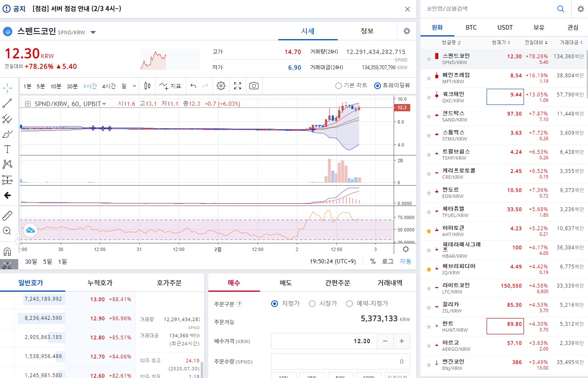Open the candle chart style selector
This screenshot has height=378, width=588.
click(147, 86)
